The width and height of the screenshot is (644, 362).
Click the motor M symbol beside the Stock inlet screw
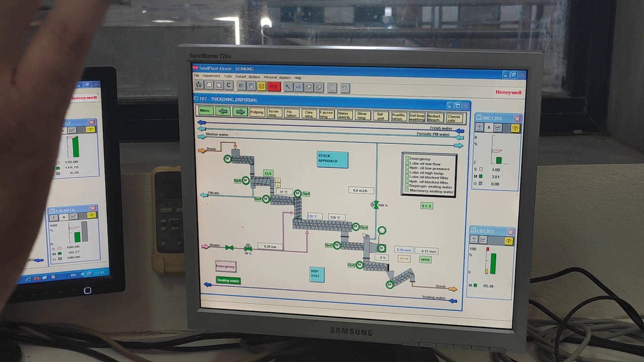click(x=227, y=159)
